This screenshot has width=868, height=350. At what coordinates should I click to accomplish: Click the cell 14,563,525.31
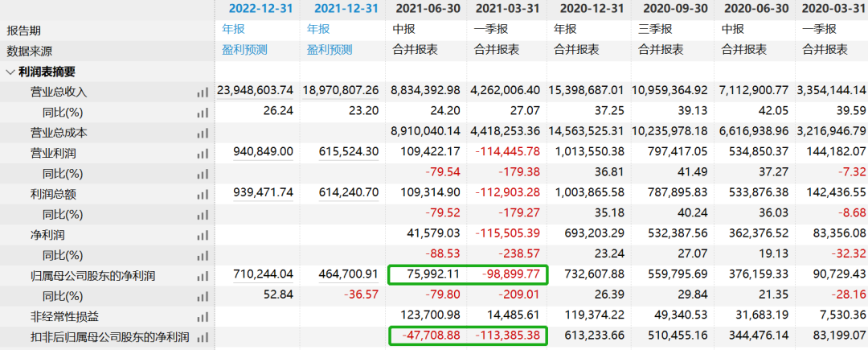pos(587,133)
